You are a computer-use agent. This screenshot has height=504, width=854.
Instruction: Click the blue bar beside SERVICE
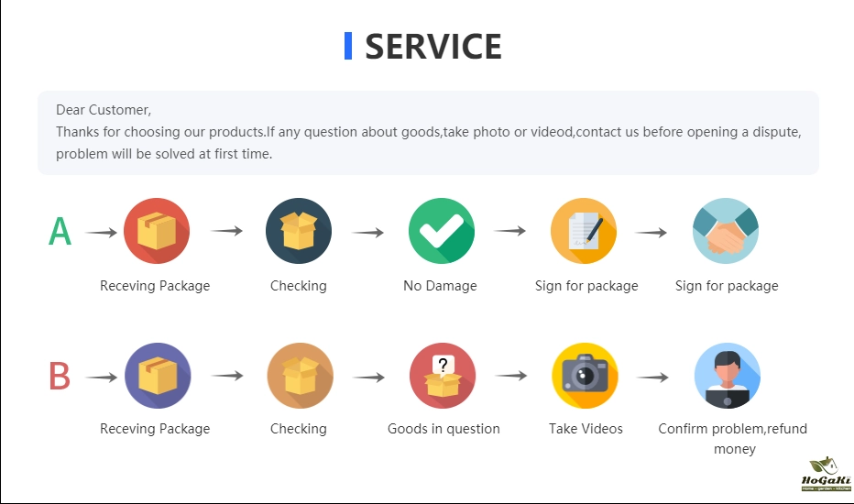(x=348, y=46)
